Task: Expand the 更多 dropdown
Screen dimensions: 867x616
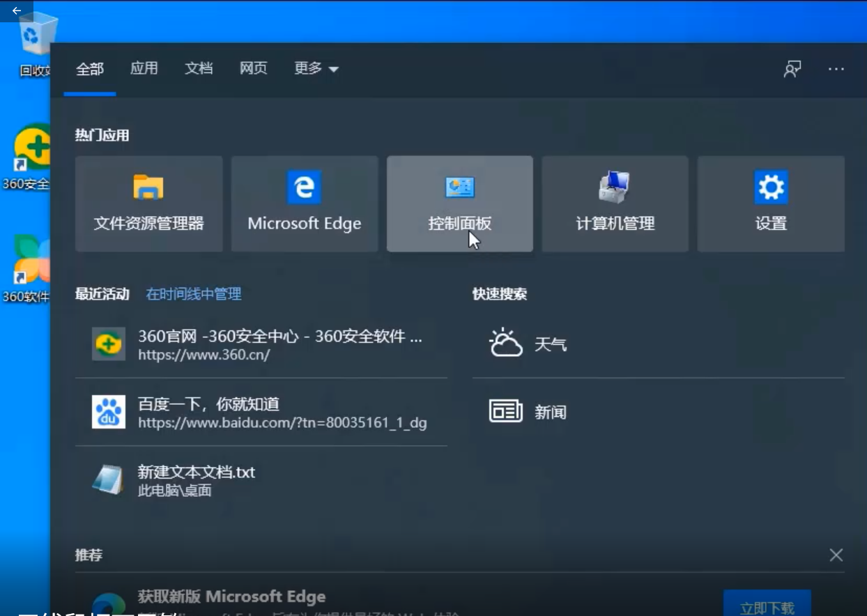Action: 316,68
